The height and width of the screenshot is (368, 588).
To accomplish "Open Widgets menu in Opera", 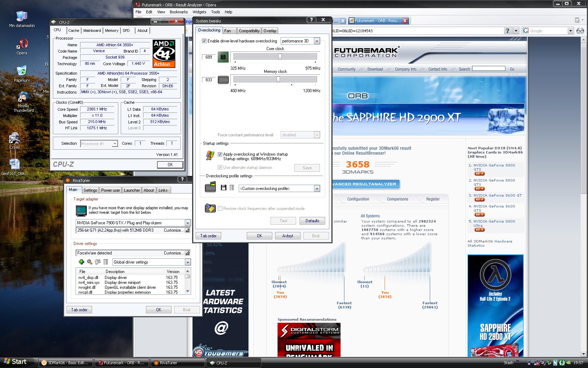I will pyautogui.click(x=199, y=12).
